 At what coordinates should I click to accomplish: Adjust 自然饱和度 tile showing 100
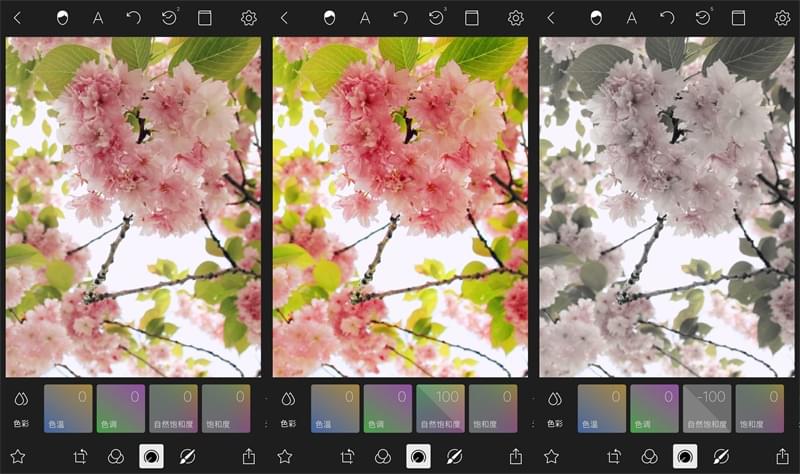tap(440, 408)
